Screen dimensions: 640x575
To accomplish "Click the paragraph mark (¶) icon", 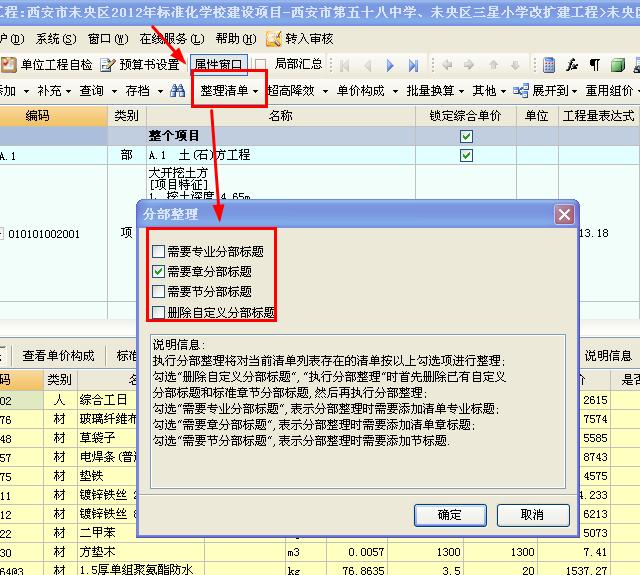I will pyautogui.click(x=595, y=65).
